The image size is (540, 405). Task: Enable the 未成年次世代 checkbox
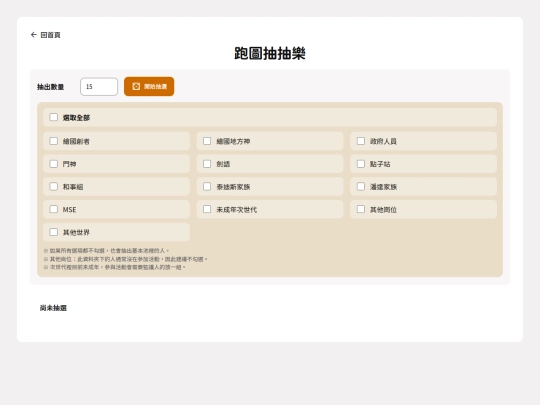pyautogui.click(x=207, y=209)
